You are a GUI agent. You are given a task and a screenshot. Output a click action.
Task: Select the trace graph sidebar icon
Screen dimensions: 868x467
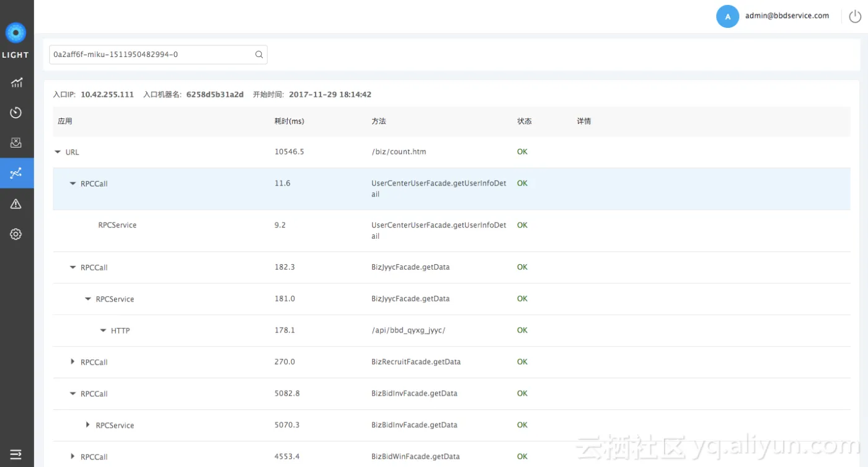coord(16,173)
